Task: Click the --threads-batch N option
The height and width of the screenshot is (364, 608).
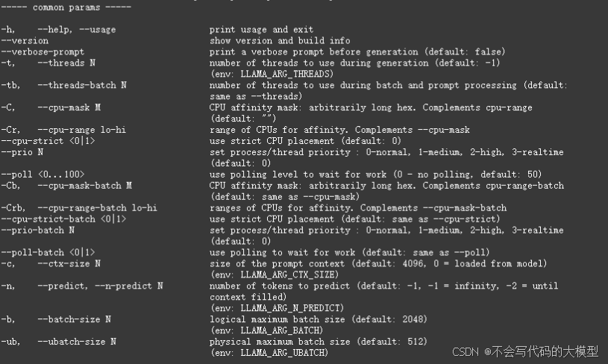Action: 82,85
